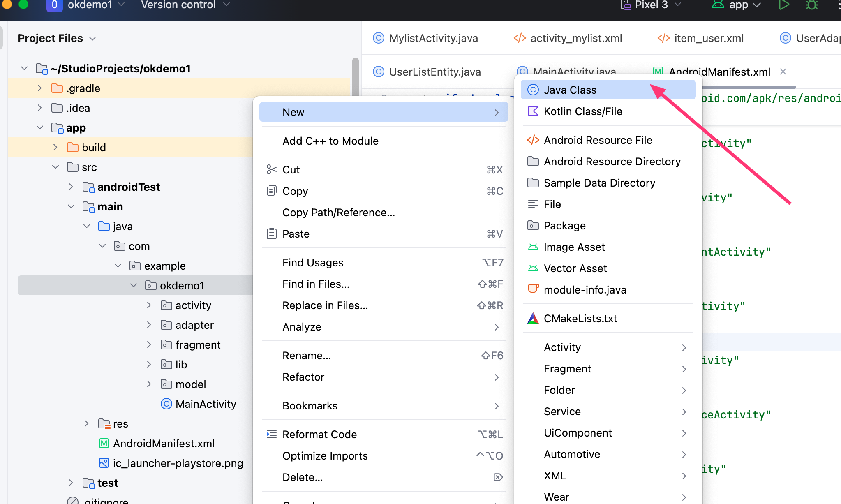Select the Java Class option

pos(570,90)
